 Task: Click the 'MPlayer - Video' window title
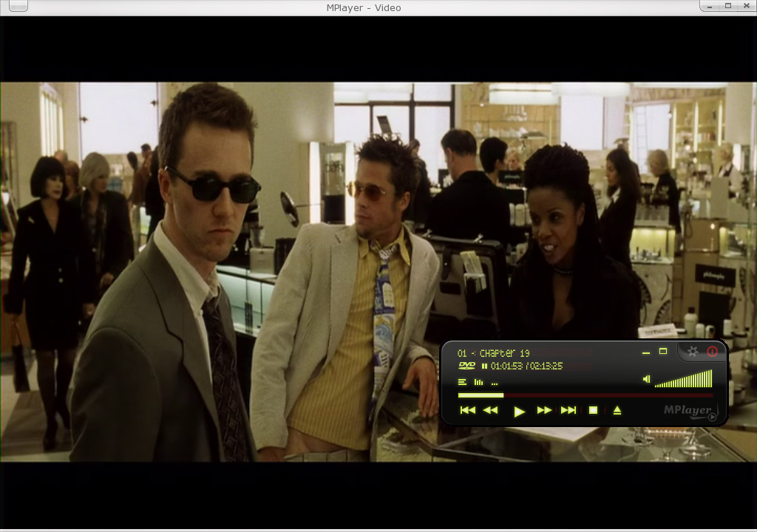[364, 7]
